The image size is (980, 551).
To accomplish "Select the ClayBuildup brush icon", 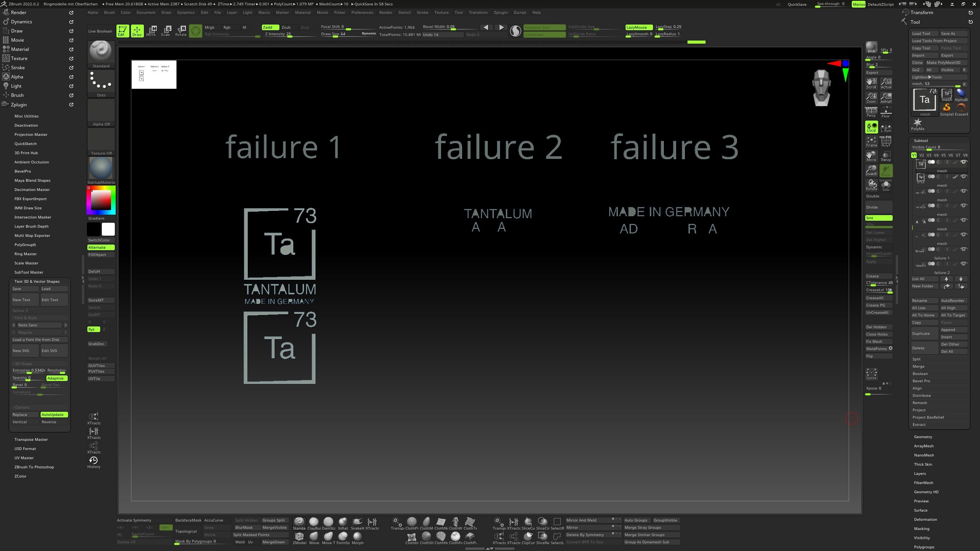I will [314, 523].
